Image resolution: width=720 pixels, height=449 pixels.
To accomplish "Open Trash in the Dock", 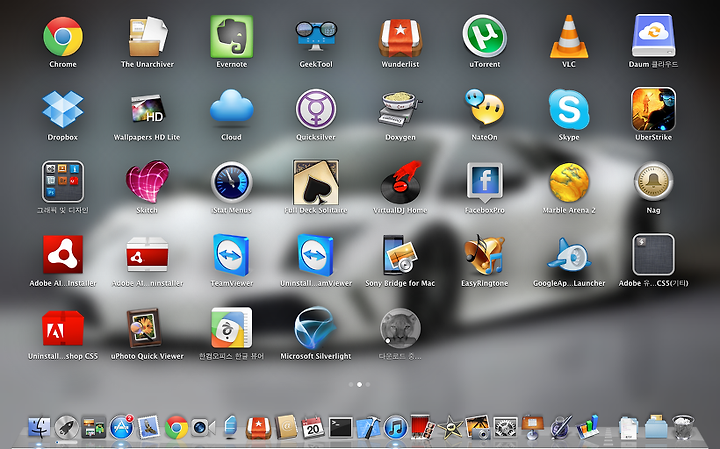I will pyautogui.click(x=683, y=427).
